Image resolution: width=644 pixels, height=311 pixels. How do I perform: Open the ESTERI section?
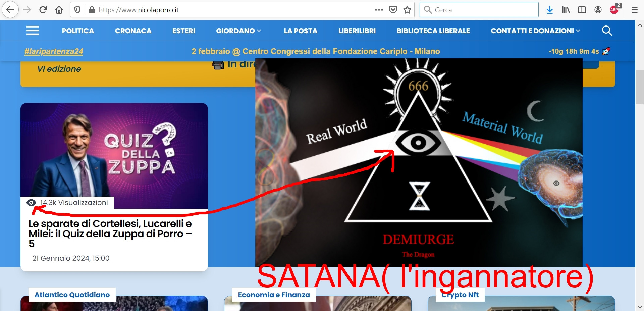click(184, 31)
